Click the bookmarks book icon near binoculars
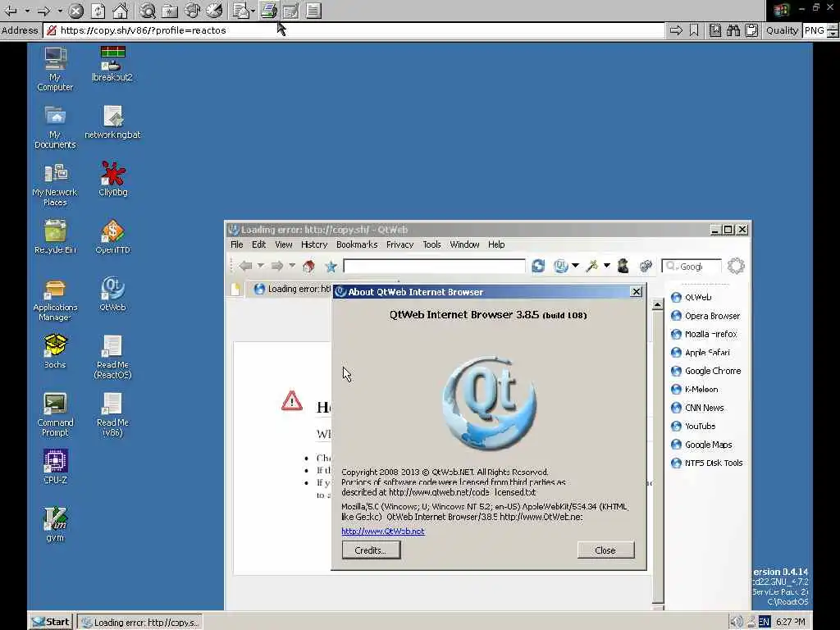This screenshot has width=840, height=630. click(715, 30)
